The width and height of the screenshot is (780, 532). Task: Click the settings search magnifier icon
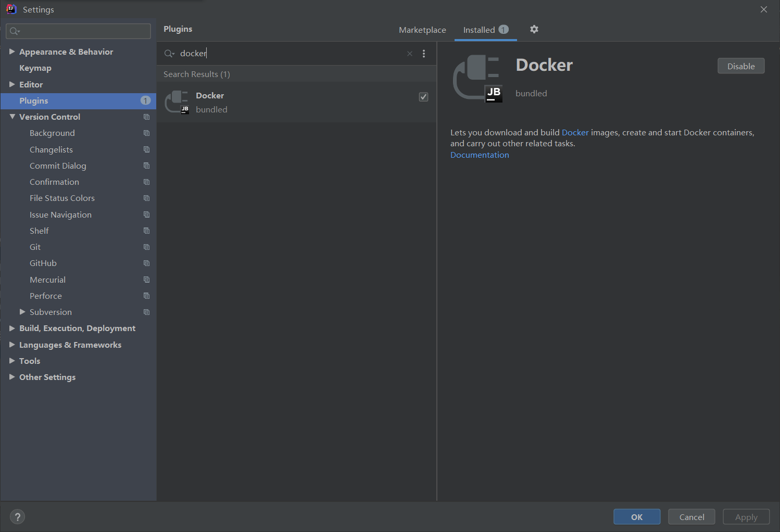(15, 31)
